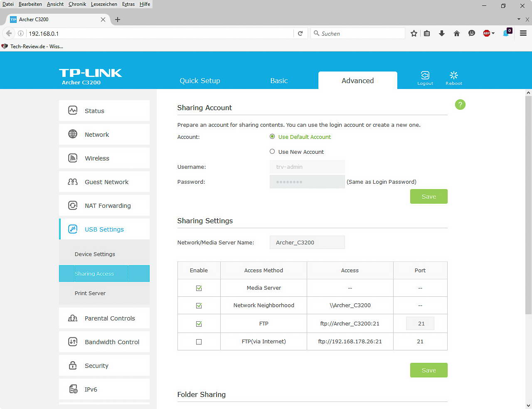532x409 pixels.
Task: Open the Print Server submenu item
Action: tap(90, 293)
